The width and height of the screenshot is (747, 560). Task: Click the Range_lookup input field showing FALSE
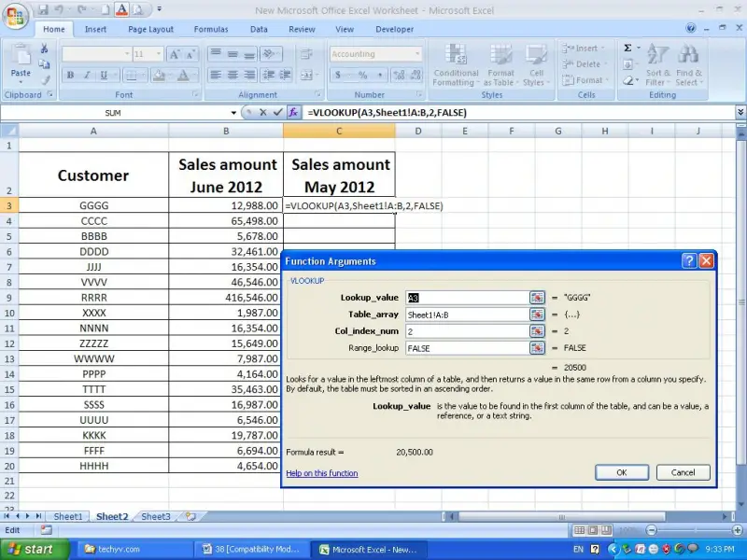click(467, 348)
